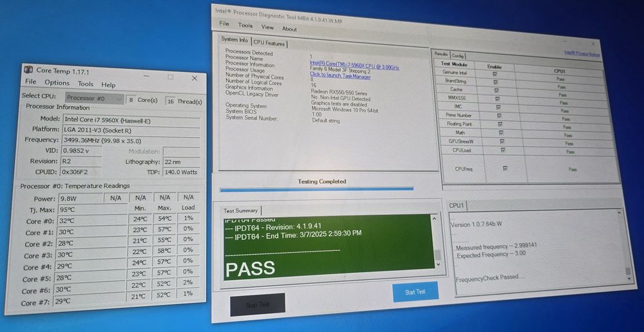
Task: Open the File menu in Core Temp
Action: pyautogui.click(x=31, y=82)
